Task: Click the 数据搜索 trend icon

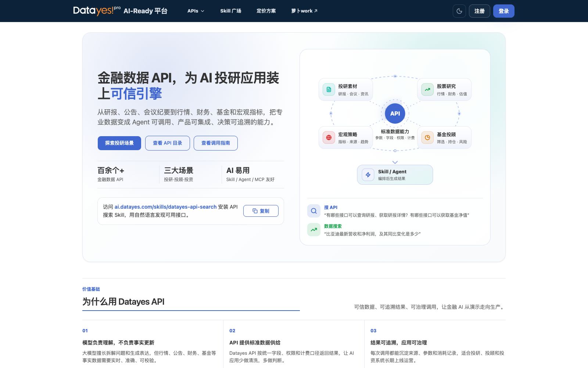Action: pyautogui.click(x=314, y=230)
